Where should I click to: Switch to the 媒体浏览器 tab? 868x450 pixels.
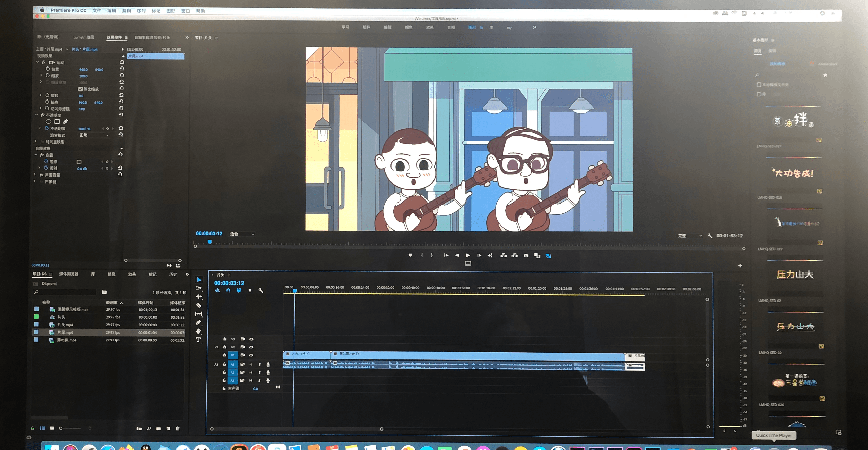69,274
